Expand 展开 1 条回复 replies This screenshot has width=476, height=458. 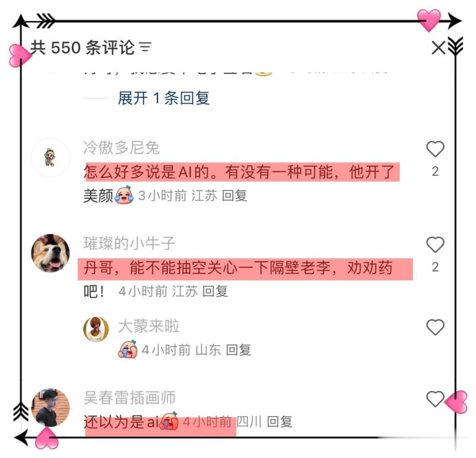(x=164, y=98)
